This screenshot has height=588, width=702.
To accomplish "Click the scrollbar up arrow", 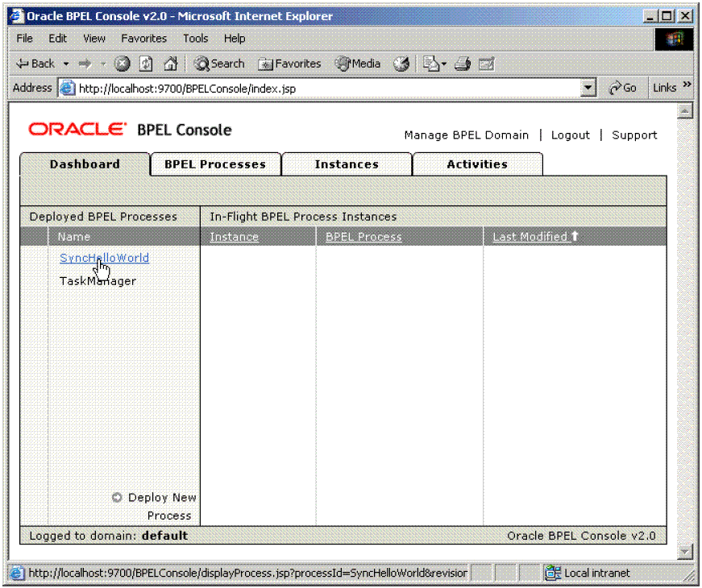I will click(x=684, y=110).
